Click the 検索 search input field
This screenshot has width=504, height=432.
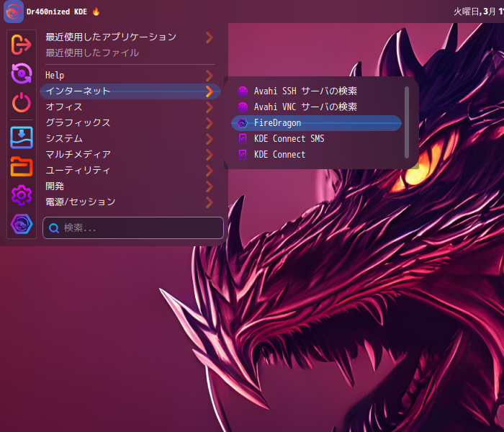point(133,228)
